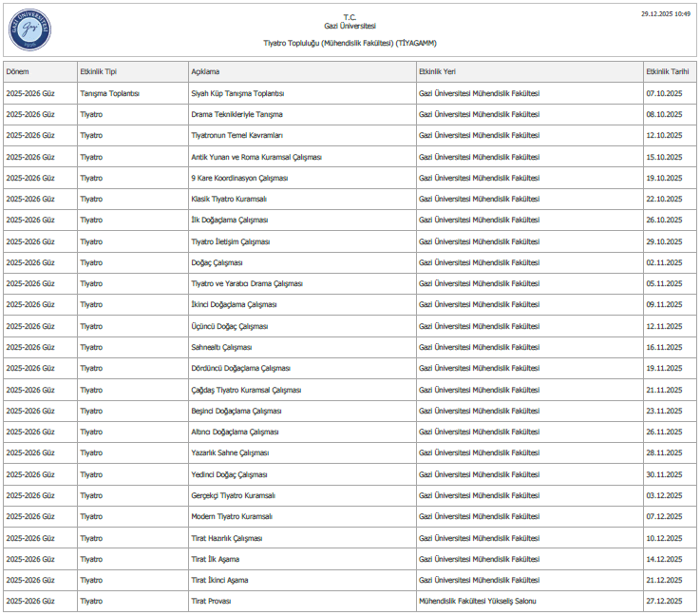Click the Gazi Üniversitesi logo
The height and width of the screenshot is (615, 700).
(x=30, y=30)
